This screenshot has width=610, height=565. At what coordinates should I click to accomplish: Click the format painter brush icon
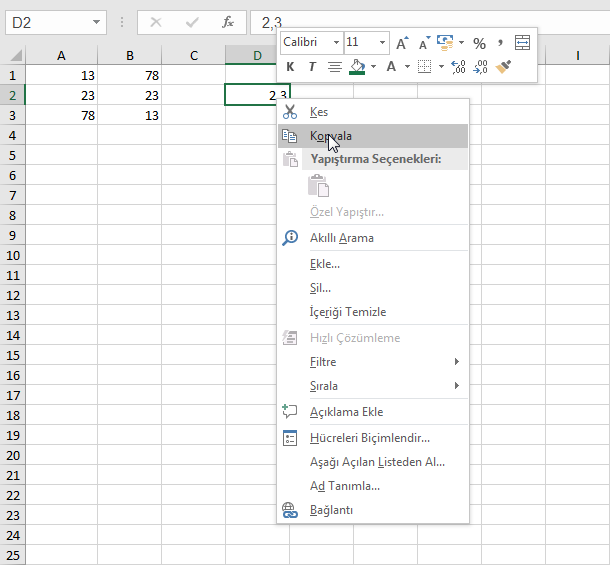pyautogui.click(x=503, y=67)
